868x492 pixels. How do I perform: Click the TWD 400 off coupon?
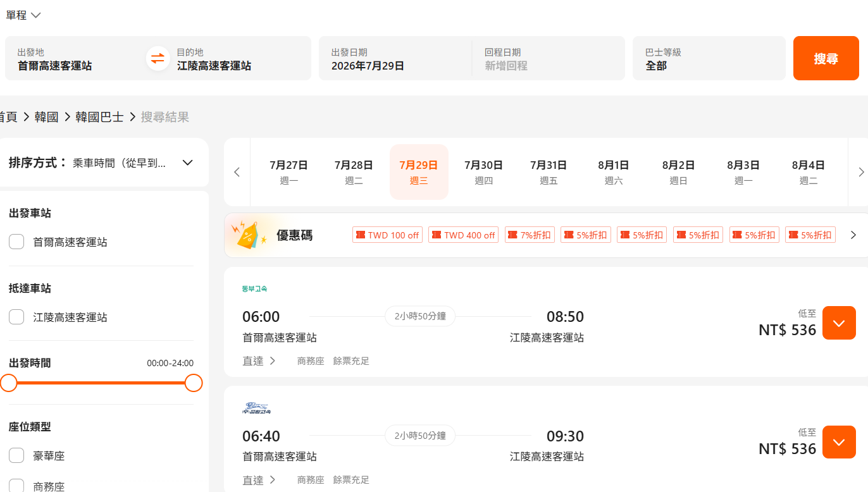coord(463,235)
